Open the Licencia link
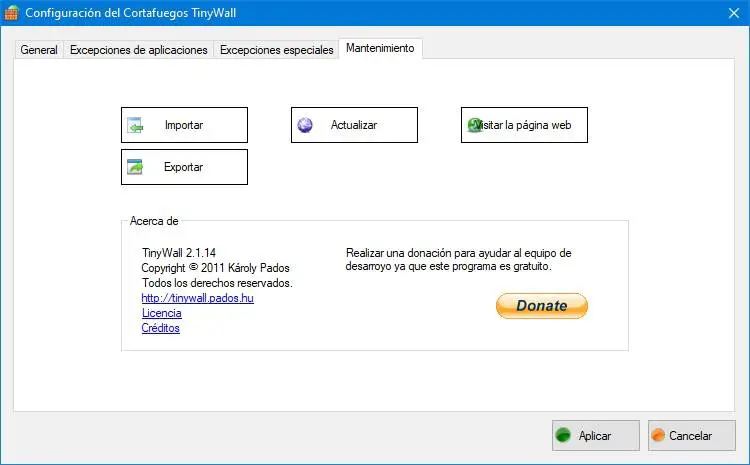Screen dimensions: 750x465 162,313
